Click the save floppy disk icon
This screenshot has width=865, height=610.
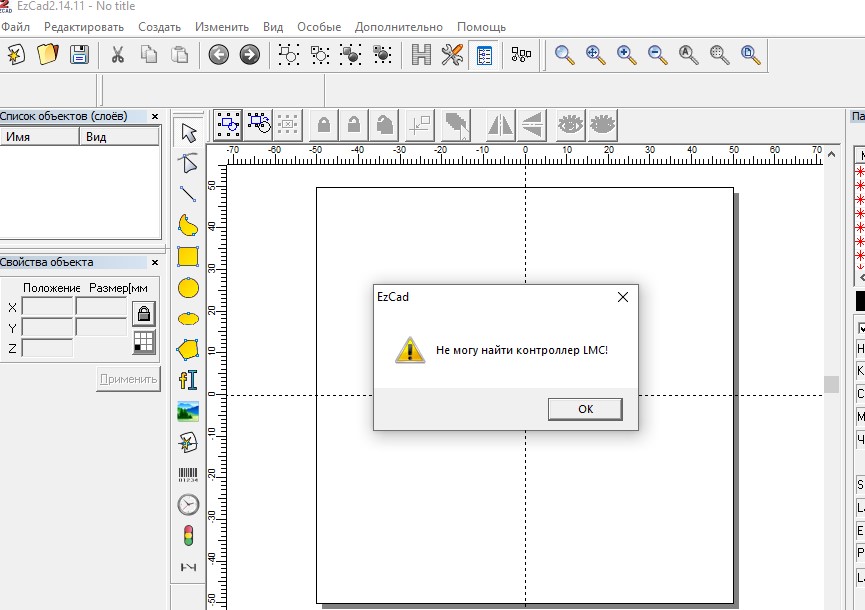click(79, 55)
